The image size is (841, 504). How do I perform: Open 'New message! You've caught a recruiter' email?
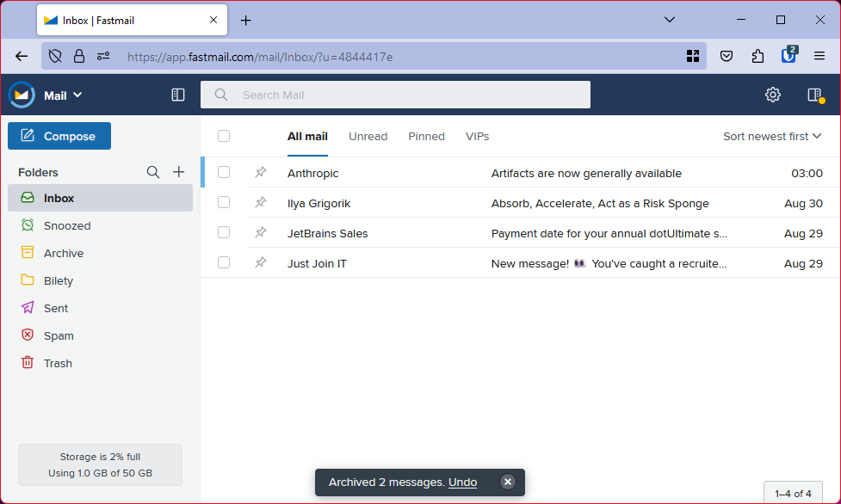tap(609, 263)
